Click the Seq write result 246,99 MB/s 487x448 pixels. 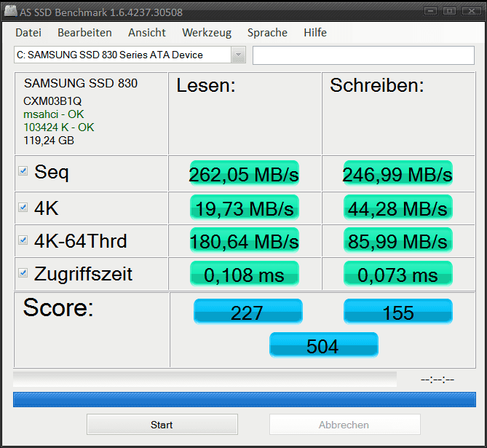pos(398,173)
